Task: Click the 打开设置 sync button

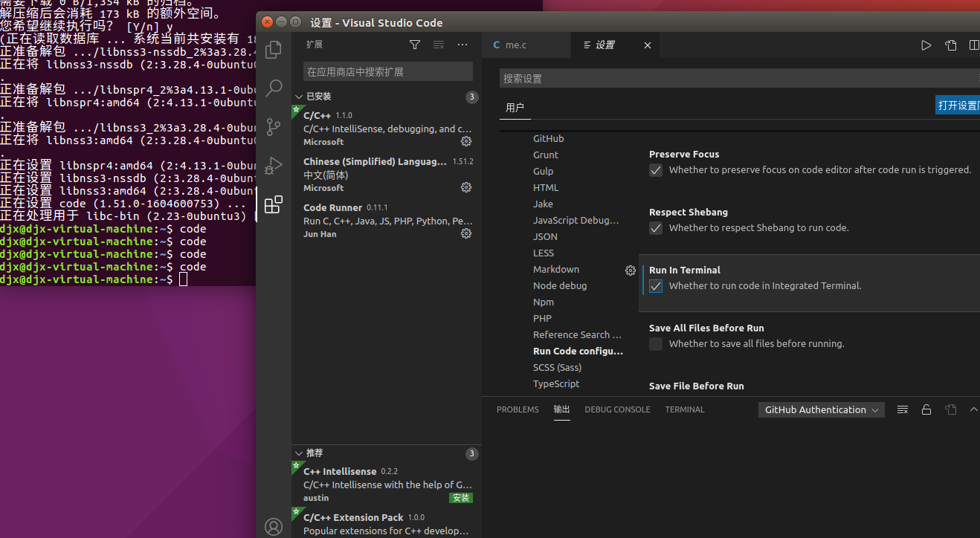Action: pos(958,106)
